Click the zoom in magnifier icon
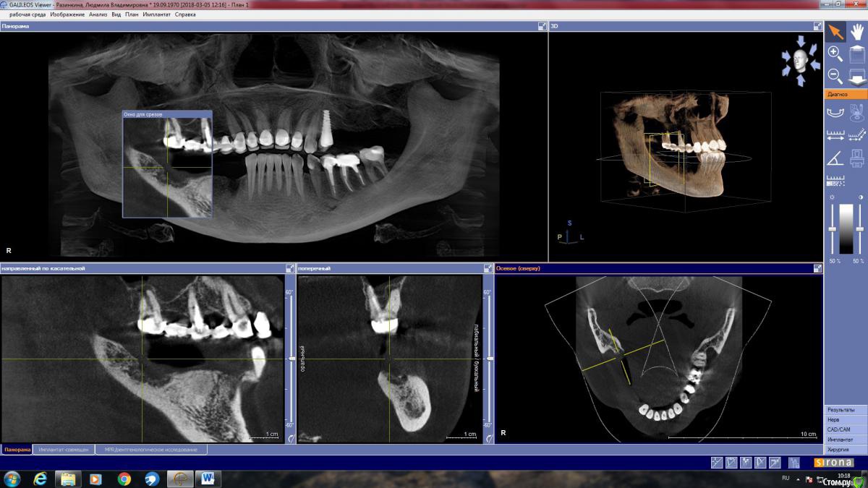Screen dimensions: 868x488 [x=835, y=53]
